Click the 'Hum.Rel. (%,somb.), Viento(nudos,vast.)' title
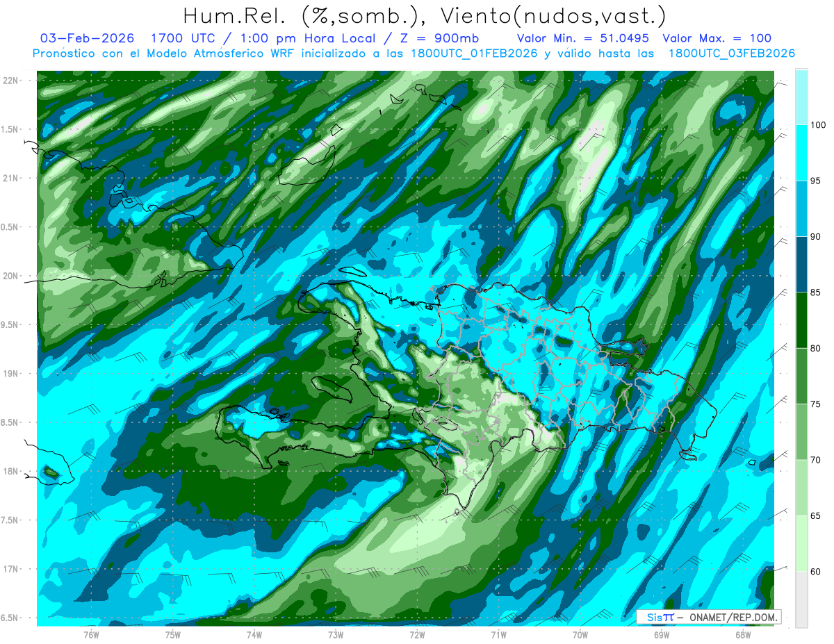834x644 pixels. [x=425, y=15]
